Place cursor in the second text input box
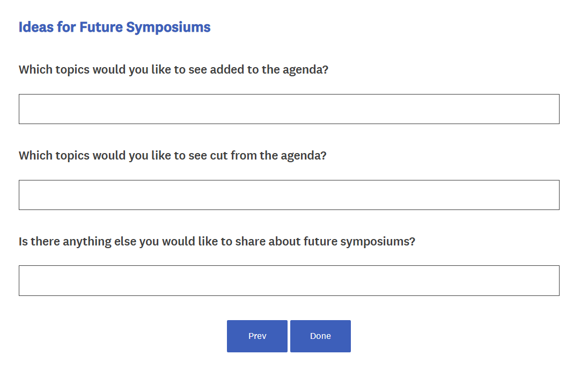Image resolution: width=588 pixels, height=369 pixels. click(x=289, y=195)
